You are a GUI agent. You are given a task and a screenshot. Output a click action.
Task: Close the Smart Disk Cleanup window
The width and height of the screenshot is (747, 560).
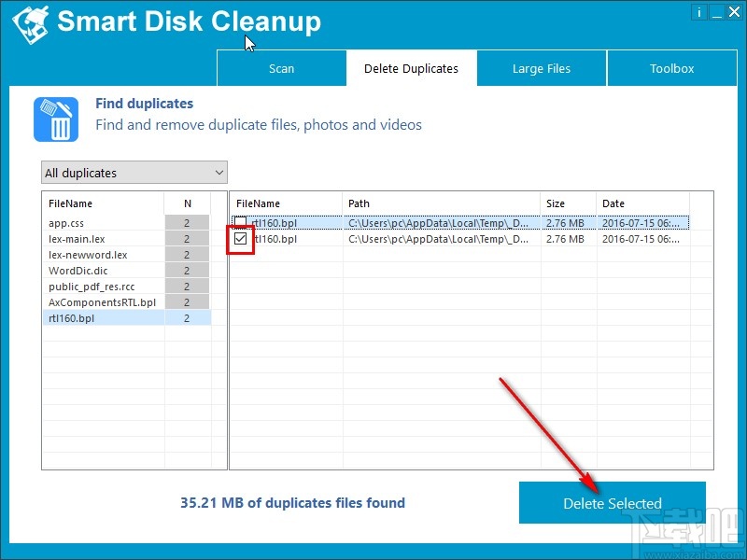click(734, 13)
